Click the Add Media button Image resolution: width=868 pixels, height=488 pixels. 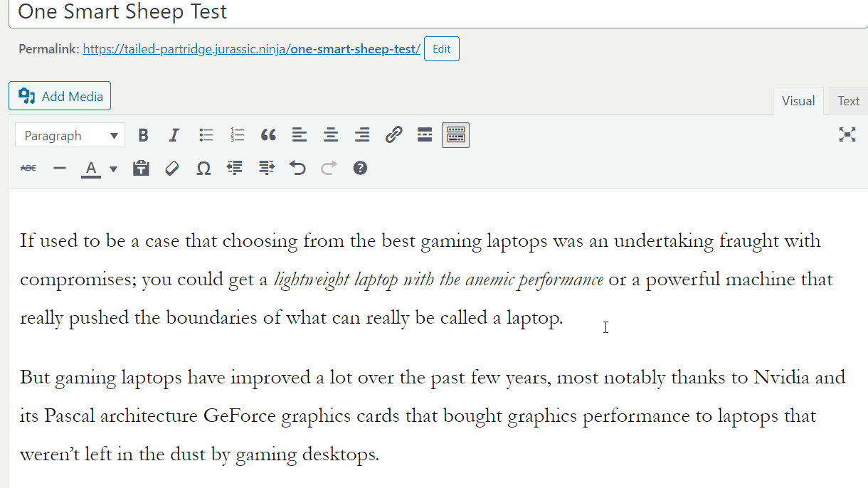[x=60, y=96]
